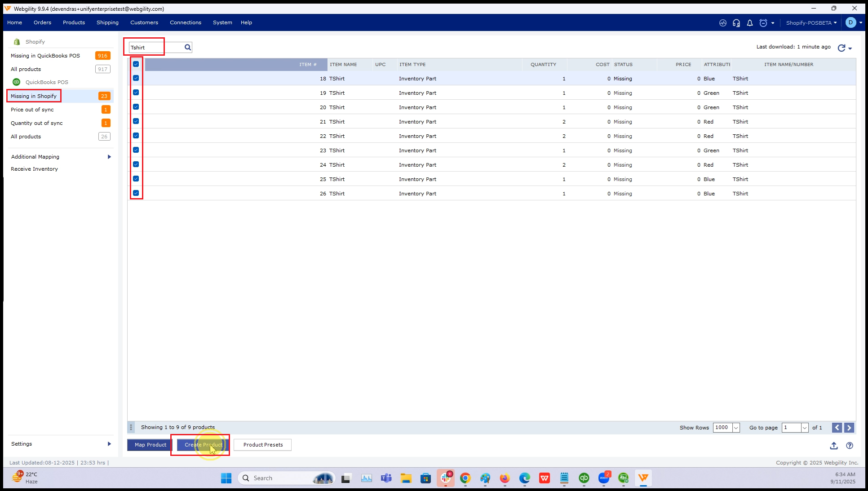Open the Products menu
Viewport: 868px width, 491px height.
(x=74, y=22)
